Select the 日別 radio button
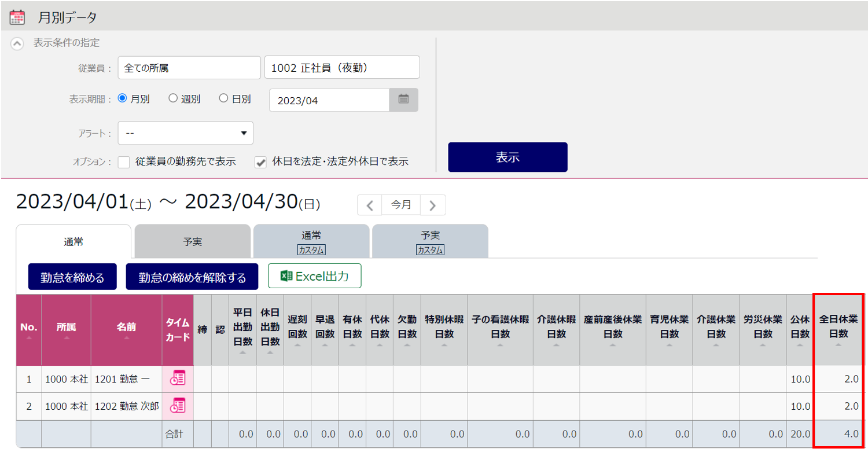 [x=223, y=98]
